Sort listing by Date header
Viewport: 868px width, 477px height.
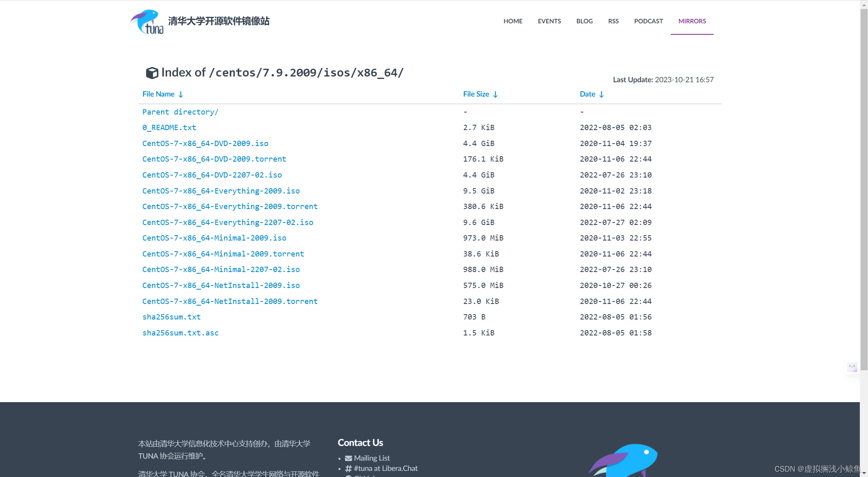(x=587, y=94)
